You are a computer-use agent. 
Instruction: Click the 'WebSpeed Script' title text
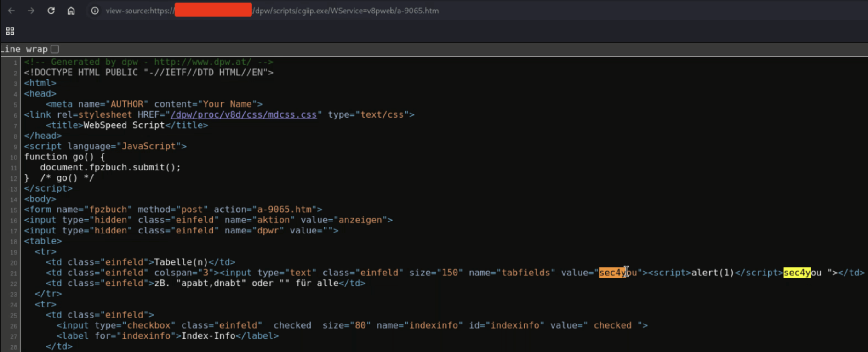pos(124,125)
